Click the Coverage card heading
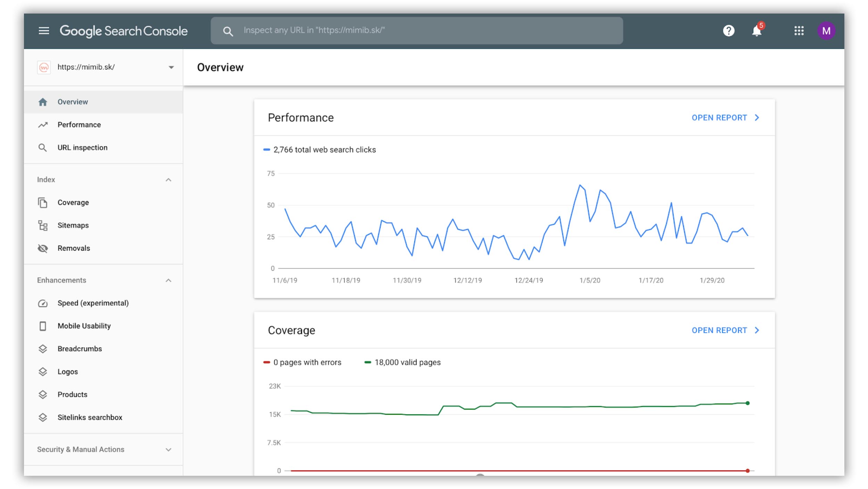This screenshot has width=868, height=489. [x=291, y=330]
